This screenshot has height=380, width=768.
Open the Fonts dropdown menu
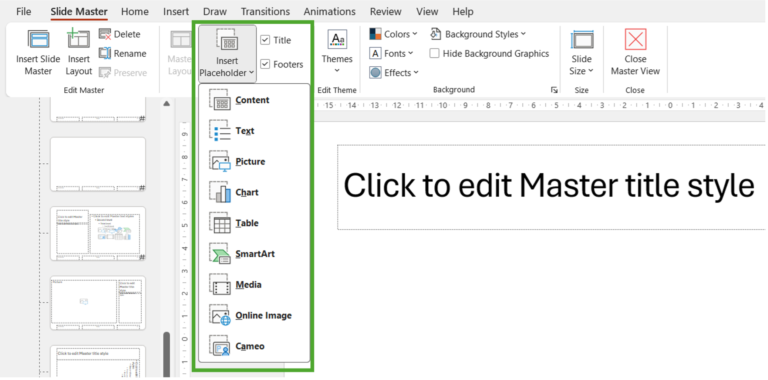[x=410, y=53]
